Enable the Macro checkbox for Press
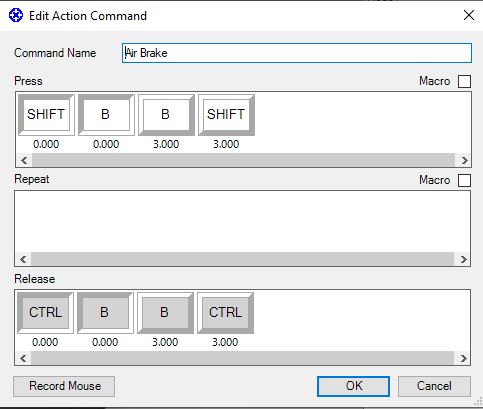This screenshot has height=409, width=483. point(464,81)
